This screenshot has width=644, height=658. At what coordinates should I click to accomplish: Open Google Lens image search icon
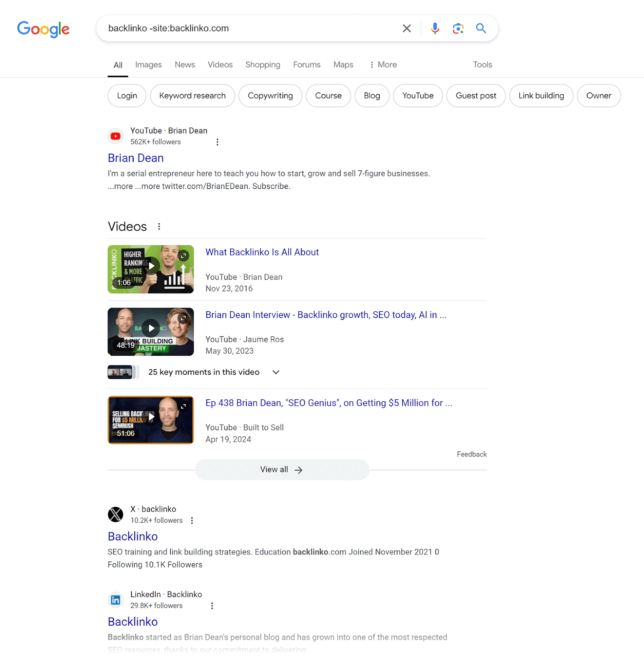[x=458, y=28]
